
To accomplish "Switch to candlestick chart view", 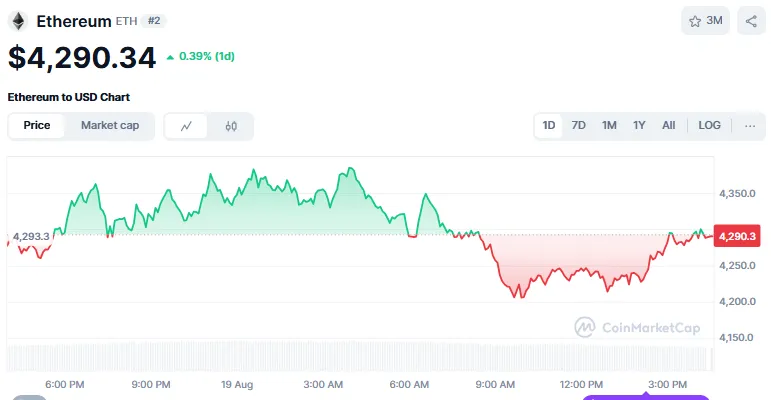I will [231, 126].
